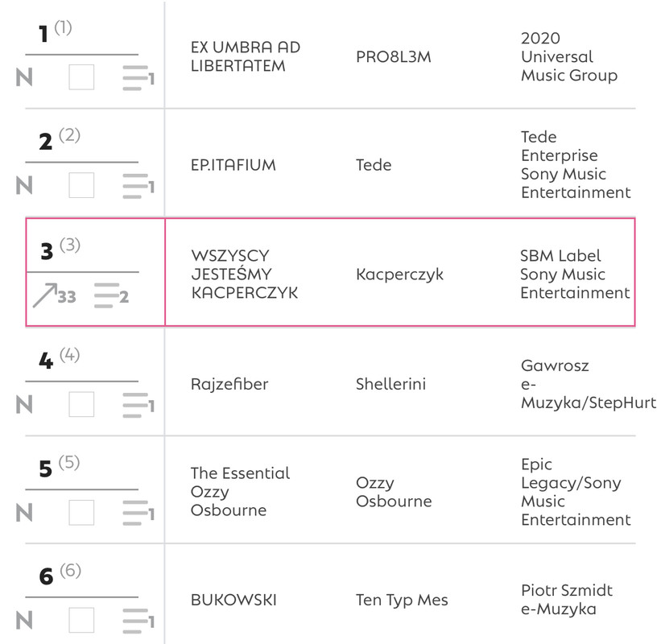The width and height of the screenshot is (661, 644).
Task: Click the N new-entry icon for Tede
Action: pos(24,185)
